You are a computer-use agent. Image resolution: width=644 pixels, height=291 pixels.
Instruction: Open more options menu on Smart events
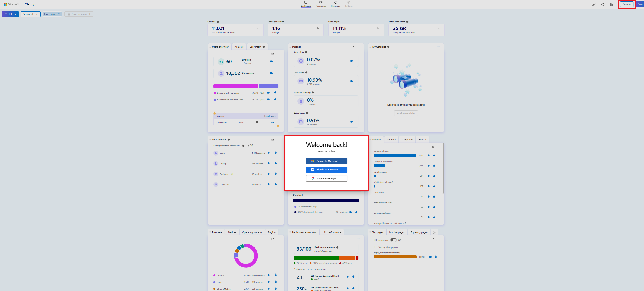point(278,140)
